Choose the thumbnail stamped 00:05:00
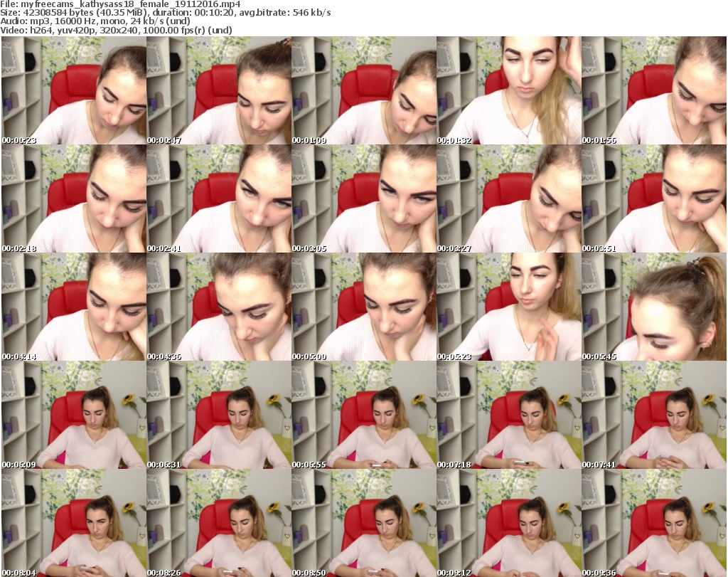The width and height of the screenshot is (728, 577). pos(364,307)
